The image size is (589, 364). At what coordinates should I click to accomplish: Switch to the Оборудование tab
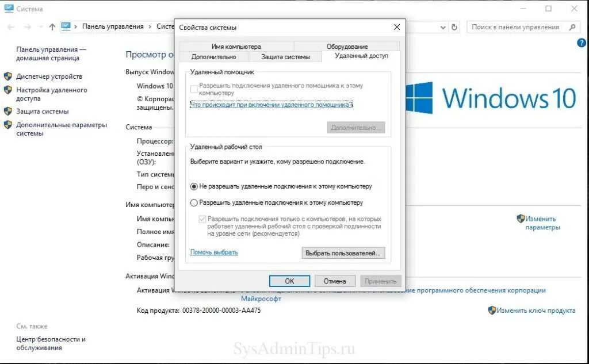point(347,47)
